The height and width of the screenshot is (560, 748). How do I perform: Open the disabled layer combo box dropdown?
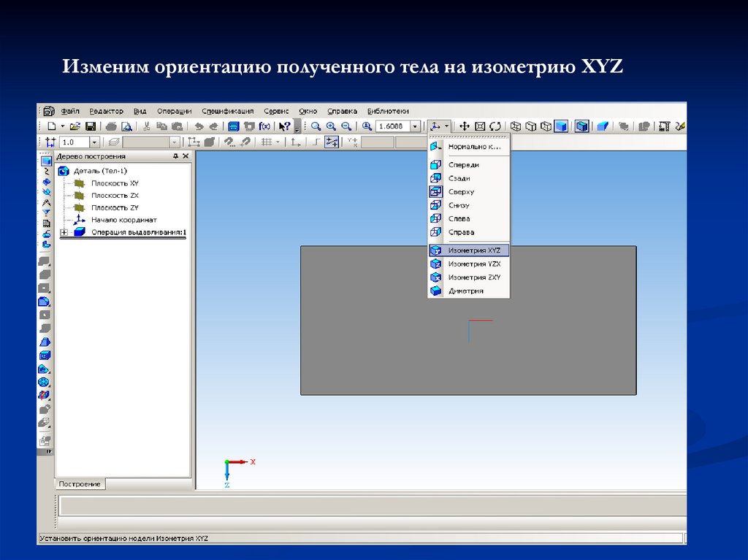[174, 142]
